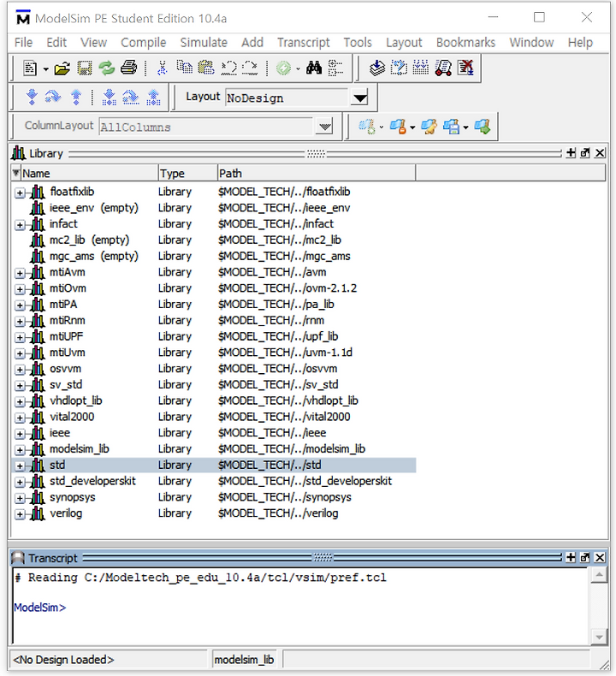Screen dimensions: 616x676
Task: Expand the floatfixlib library
Action: click(x=20, y=193)
